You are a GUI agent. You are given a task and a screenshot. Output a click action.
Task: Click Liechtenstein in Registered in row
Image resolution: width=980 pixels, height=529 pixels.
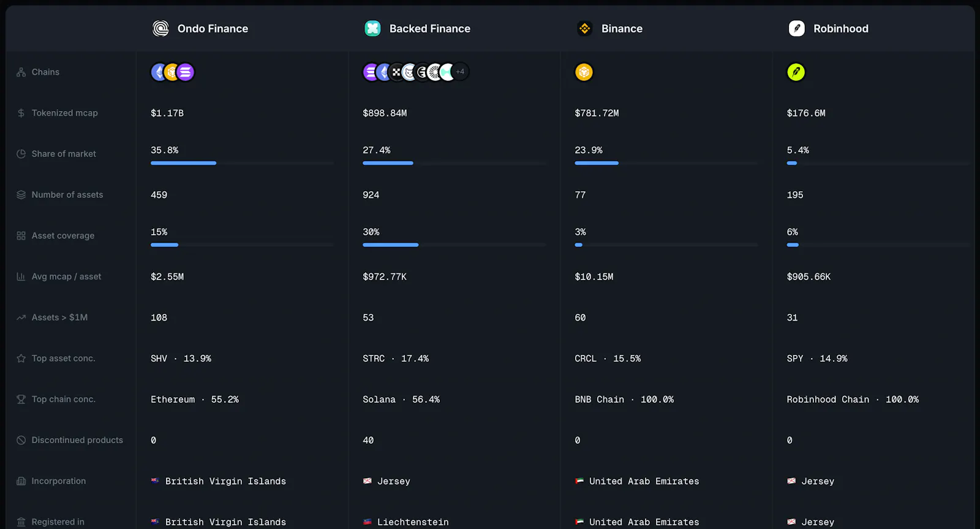click(x=413, y=522)
